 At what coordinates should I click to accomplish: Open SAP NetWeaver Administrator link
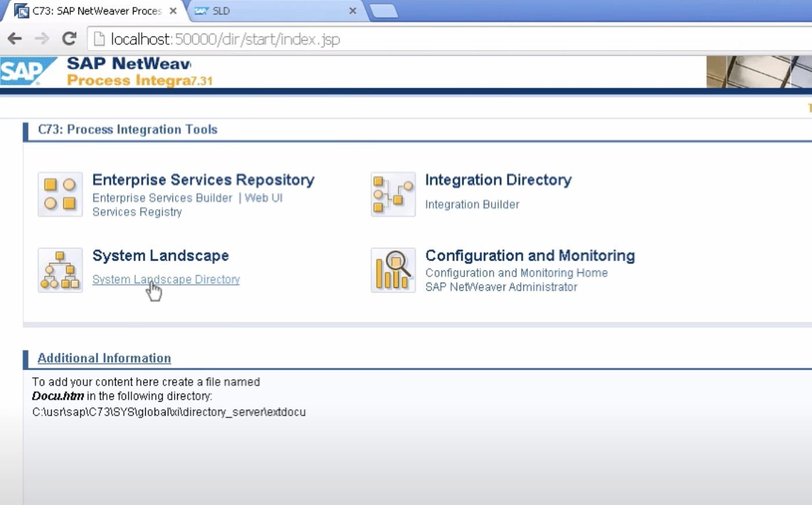point(501,287)
